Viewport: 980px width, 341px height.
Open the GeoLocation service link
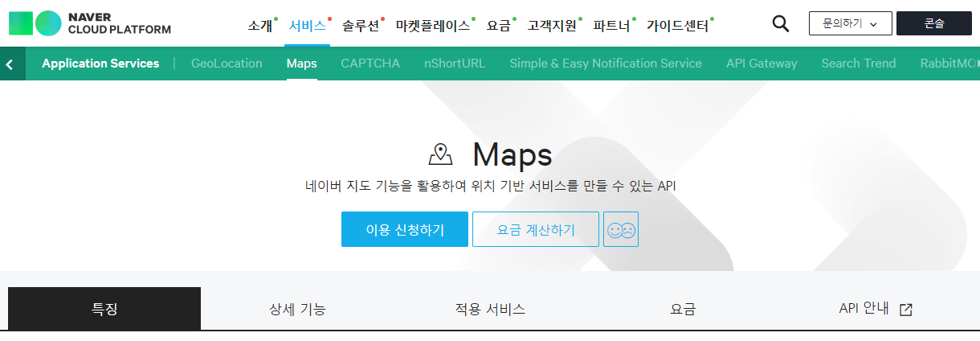tap(227, 64)
